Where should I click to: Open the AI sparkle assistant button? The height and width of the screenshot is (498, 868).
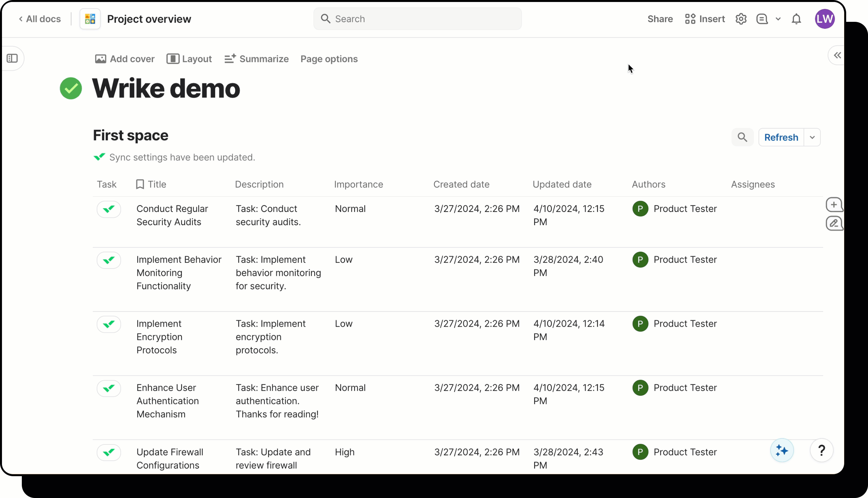point(781,450)
